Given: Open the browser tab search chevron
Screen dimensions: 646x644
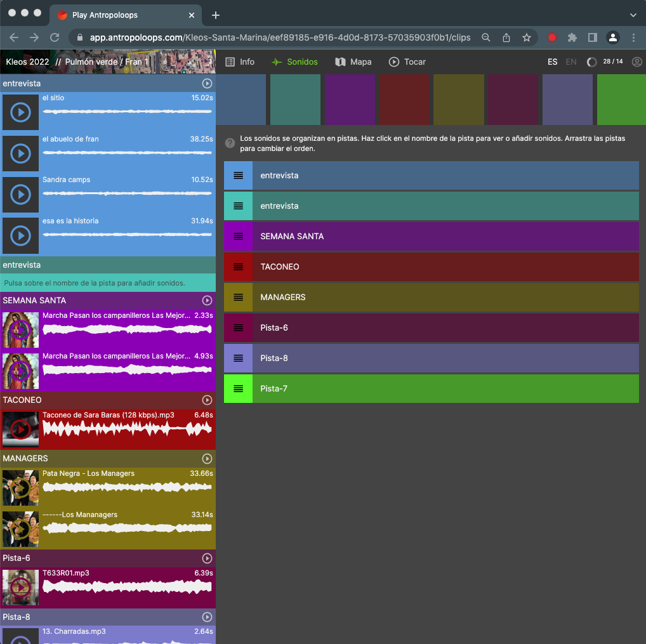Looking at the screenshot, I should point(633,15).
